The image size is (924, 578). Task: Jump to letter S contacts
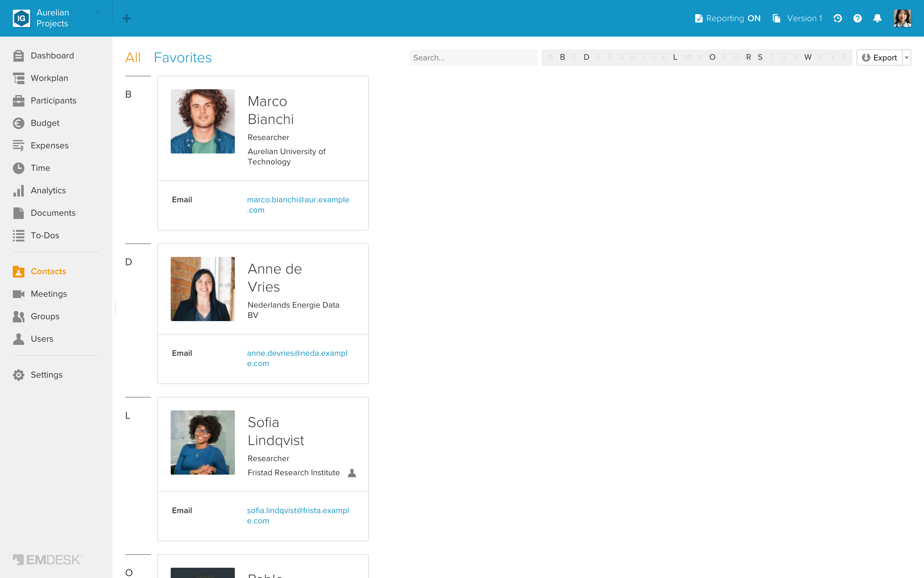pos(760,57)
